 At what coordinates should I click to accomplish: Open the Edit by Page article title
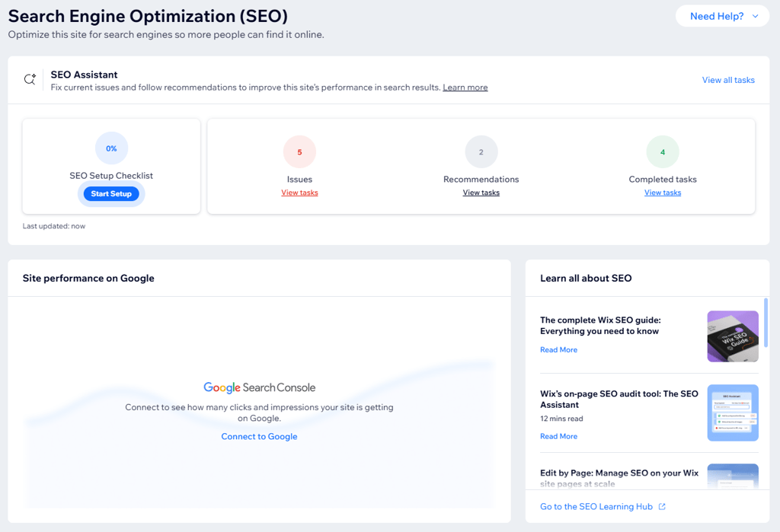click(x=619, y=478)
